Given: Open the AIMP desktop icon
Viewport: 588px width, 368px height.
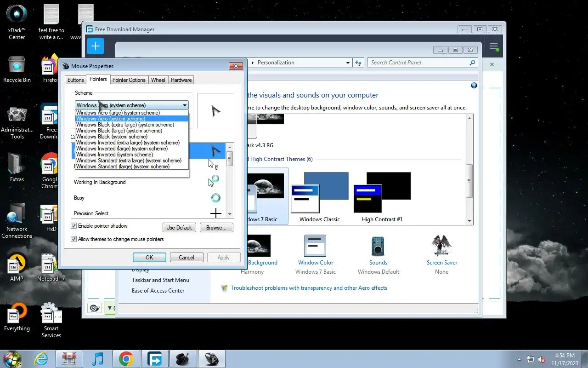Looking at the screenshot, I should [17, 267].
